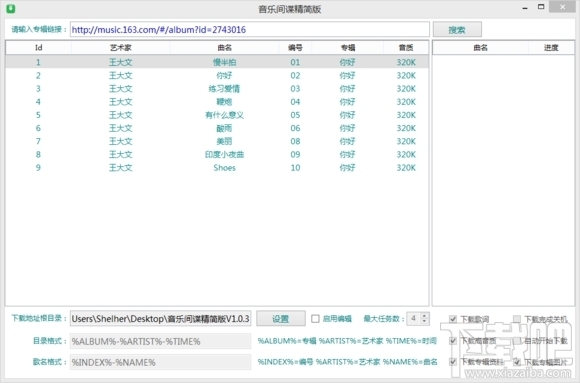Click the Id cell 5
Screen dimensions: 580x383
click(38, 115)
